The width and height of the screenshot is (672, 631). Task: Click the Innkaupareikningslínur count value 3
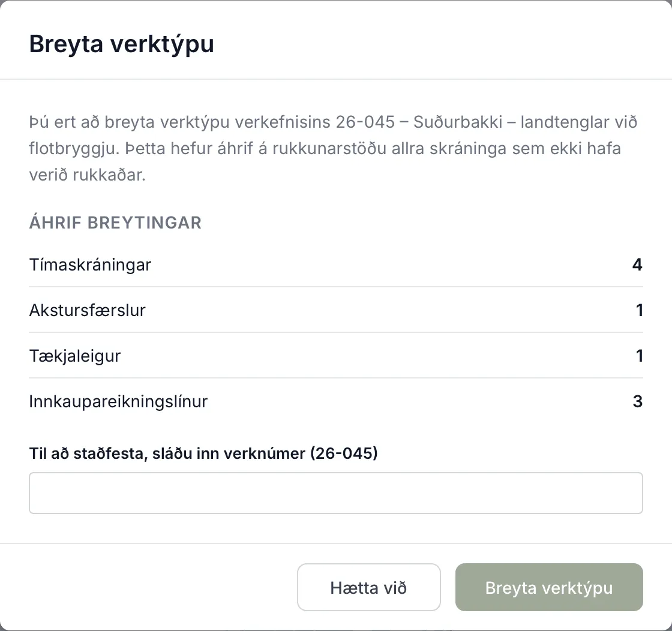[637, 401]
